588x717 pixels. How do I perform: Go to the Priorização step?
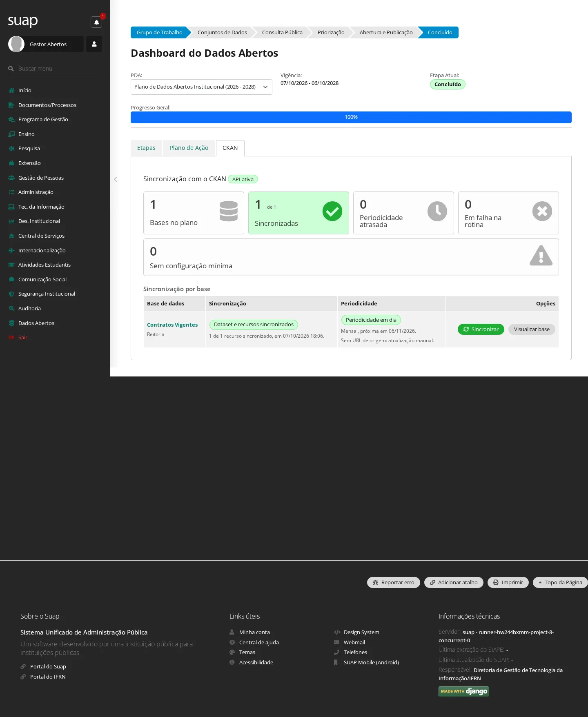331,32
